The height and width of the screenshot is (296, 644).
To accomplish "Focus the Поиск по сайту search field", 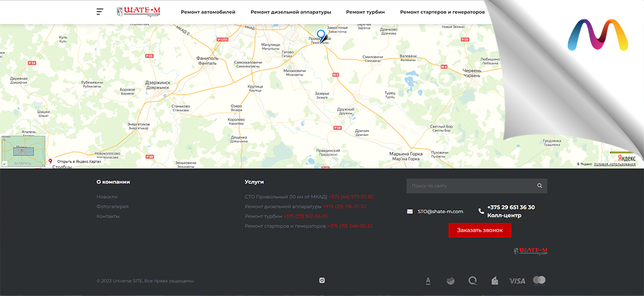I will pos(477,186).
